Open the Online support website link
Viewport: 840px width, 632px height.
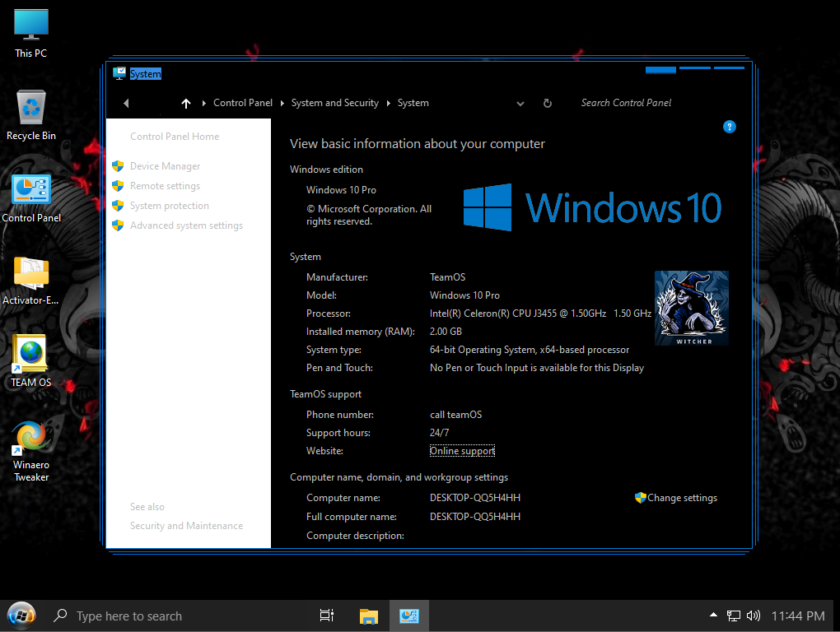tap(462, 451)
